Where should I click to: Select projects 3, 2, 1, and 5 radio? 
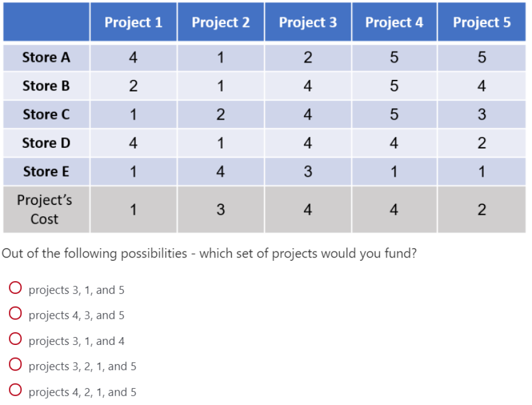(x=15, y=365)
